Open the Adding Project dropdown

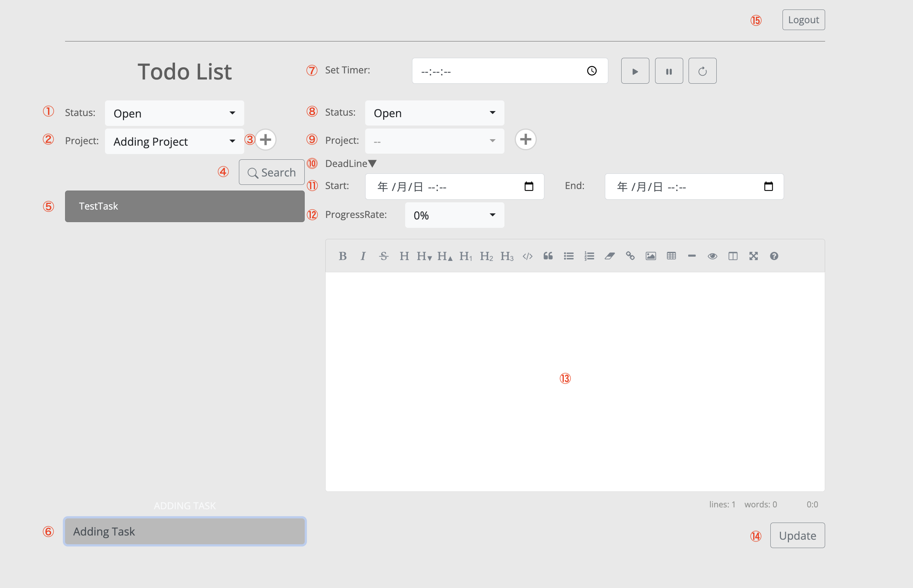[x=175, y=141]
